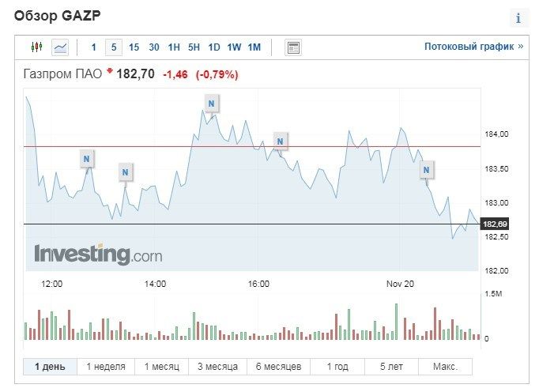Click the Investing.com watermark logo
Image resolution: width=539 pixels, height=392 pixels.
coord(98,254)
